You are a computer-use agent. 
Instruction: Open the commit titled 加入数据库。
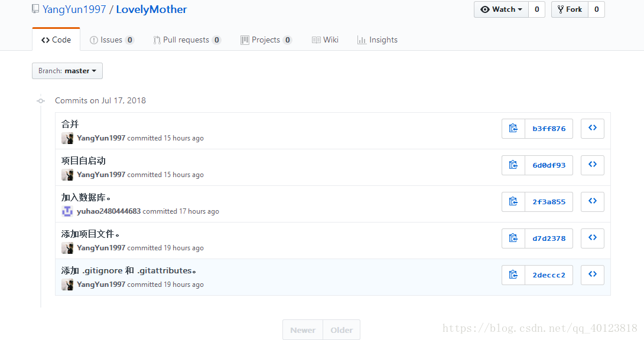click(x=86, y=197)
